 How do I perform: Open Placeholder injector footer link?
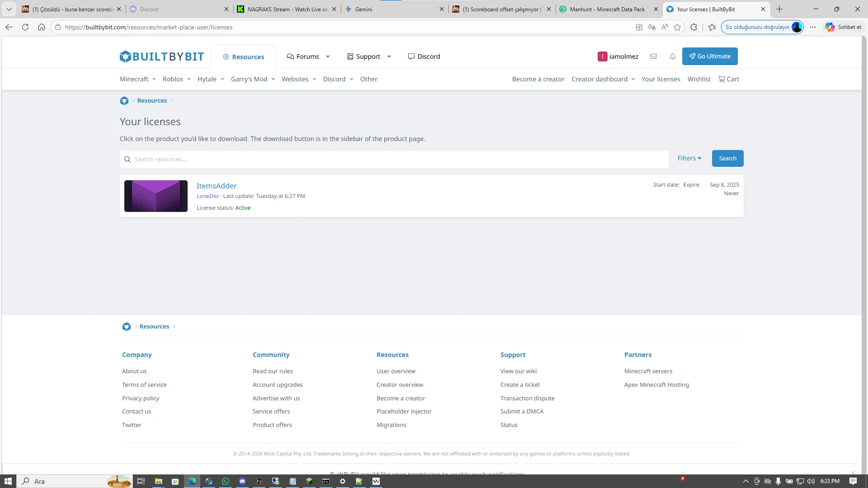point(404,411)
